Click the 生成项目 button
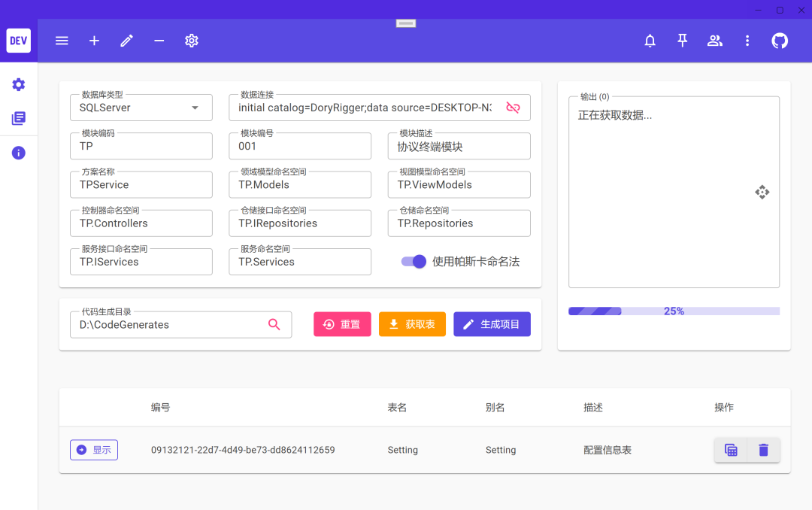The height and width of the screenshot is (510, 812). tap(492, 323)
